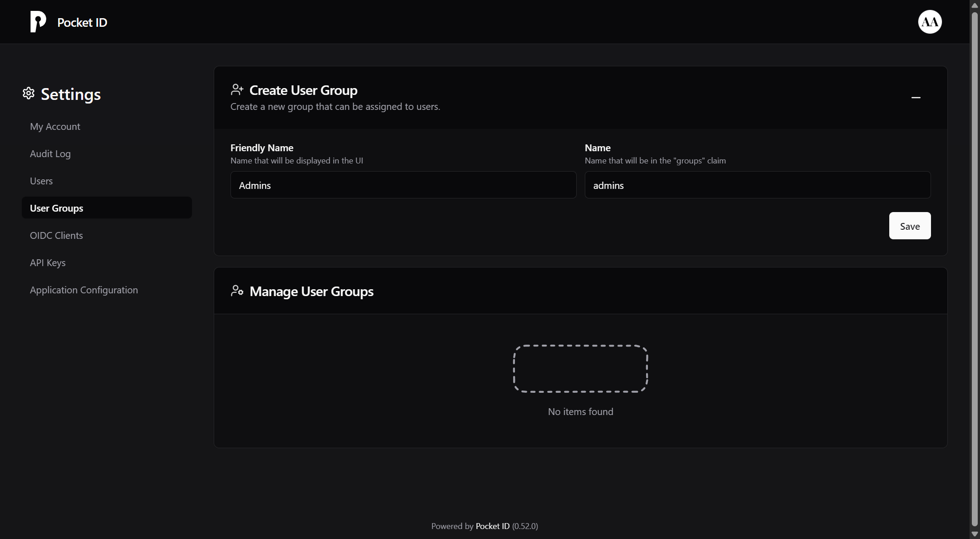
Task: Click the Pocket ID logo in the header
Action: coord(68,22)
